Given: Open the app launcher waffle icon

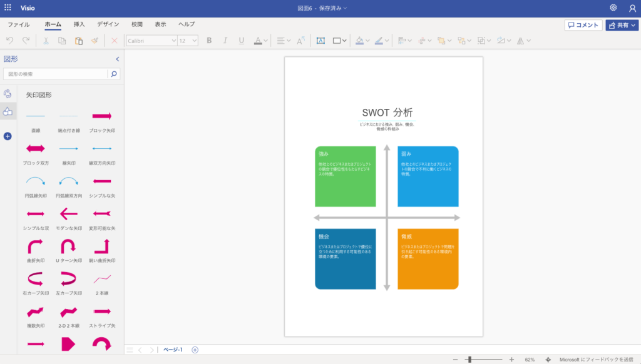Looking at the screenshot, I should coord(8,8).
